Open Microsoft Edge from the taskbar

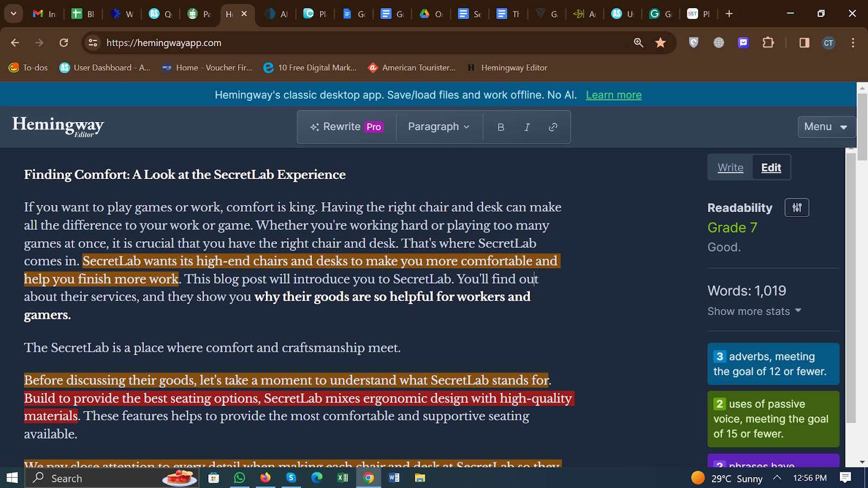pos(317,478)
